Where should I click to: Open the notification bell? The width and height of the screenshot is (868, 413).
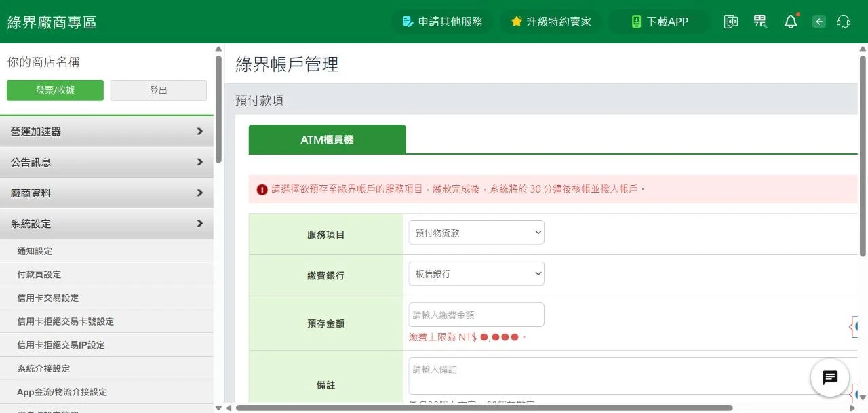tap(791, 22)
